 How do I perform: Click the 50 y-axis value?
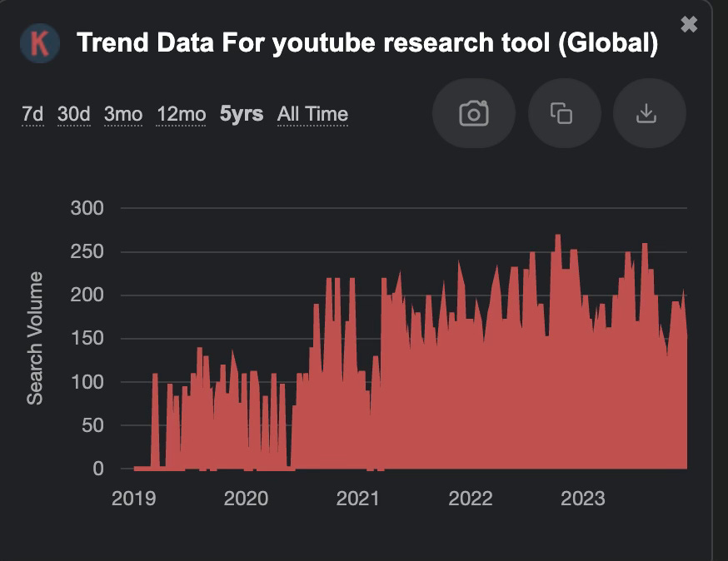tap(92, 425)
